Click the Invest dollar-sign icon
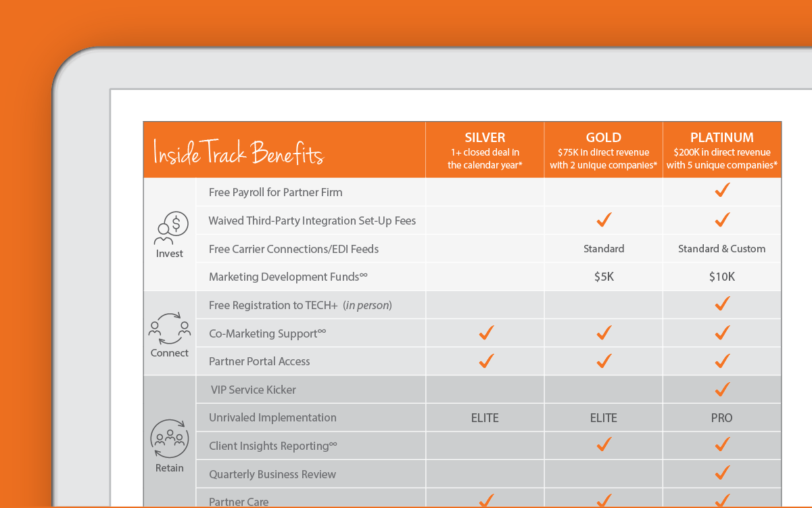The height and width of the screenshot is (508, 812). coord(170,228)
